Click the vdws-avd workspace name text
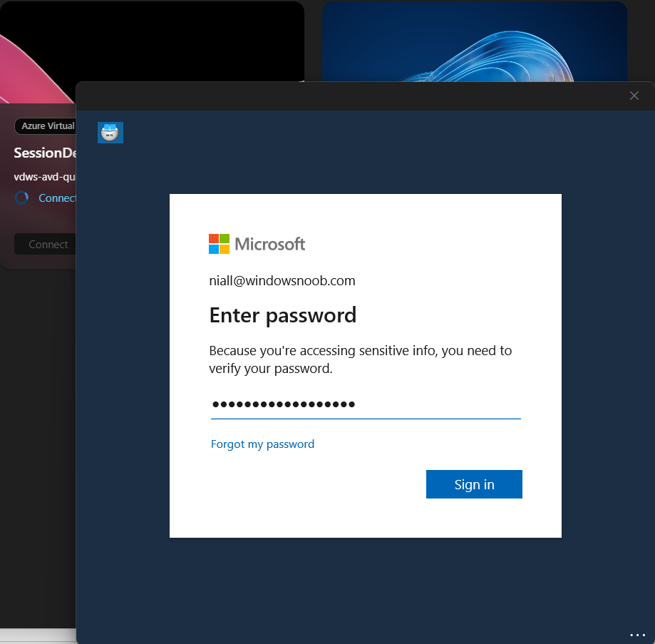655x644 pixels. pos(44,177)
